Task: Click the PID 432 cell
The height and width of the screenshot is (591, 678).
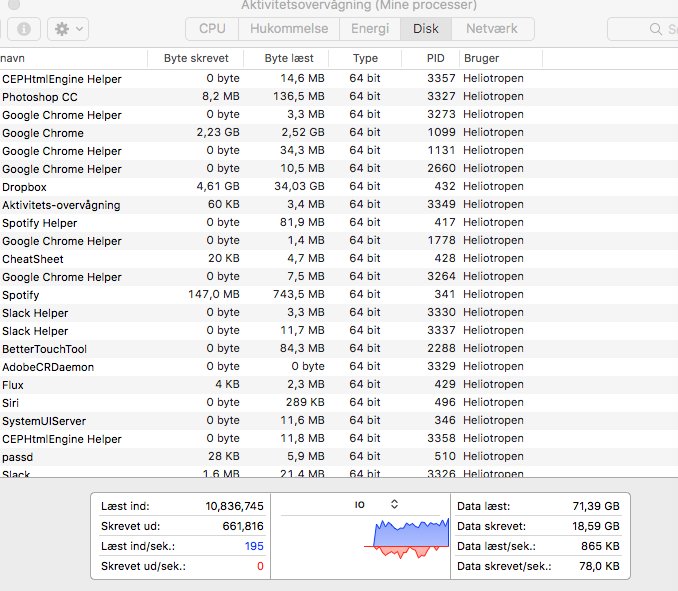Action: click(445, 186)
